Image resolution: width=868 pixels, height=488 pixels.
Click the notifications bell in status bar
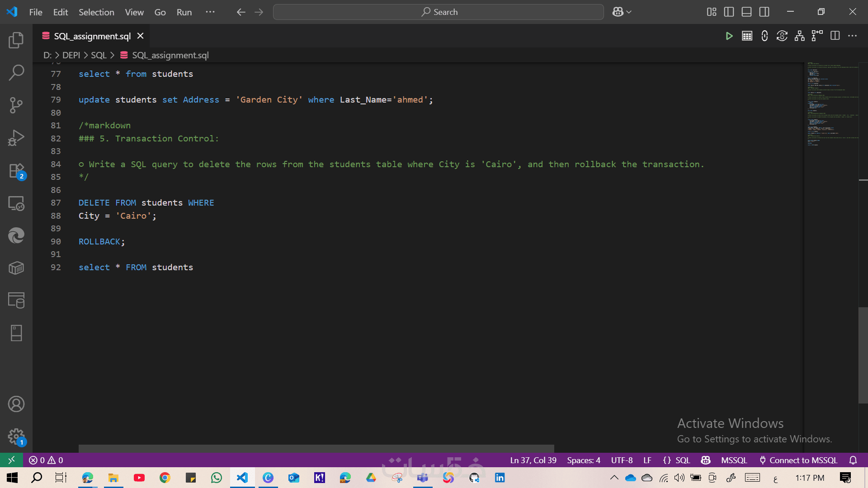point(853,460)
